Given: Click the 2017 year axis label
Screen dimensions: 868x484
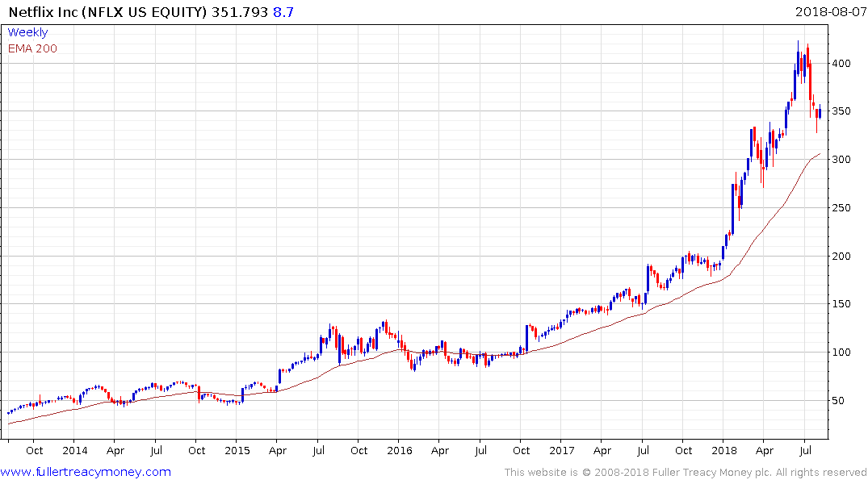Looking at the screenshot, I should pyautogui.click(x=561, y=450).
